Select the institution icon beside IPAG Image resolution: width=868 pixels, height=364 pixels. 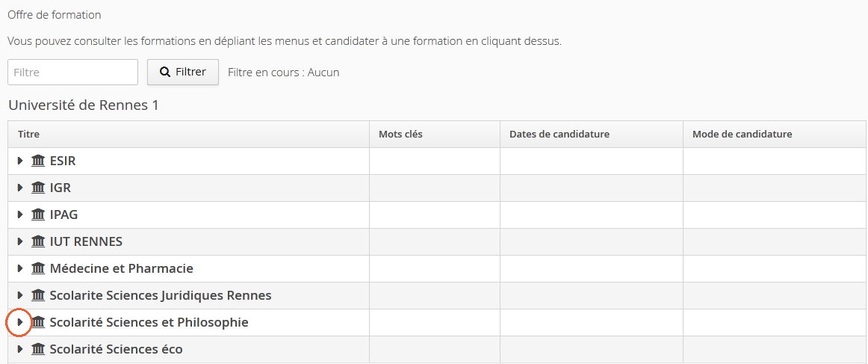[38, 215]
